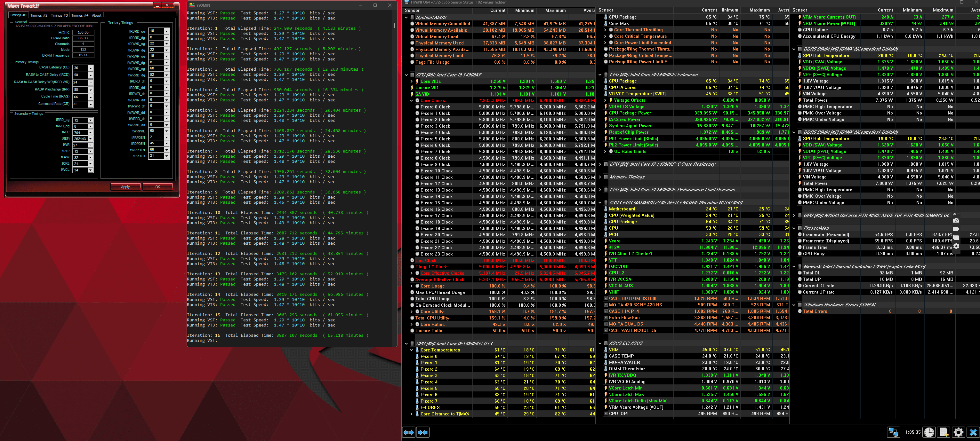
Task: Expand the Core VIDs row
Action: point(412,81)
